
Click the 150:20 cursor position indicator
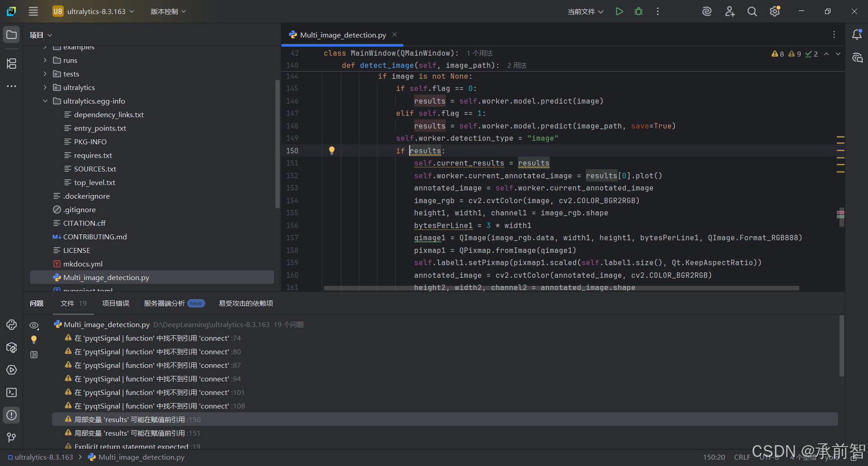[x=714, y=457]
